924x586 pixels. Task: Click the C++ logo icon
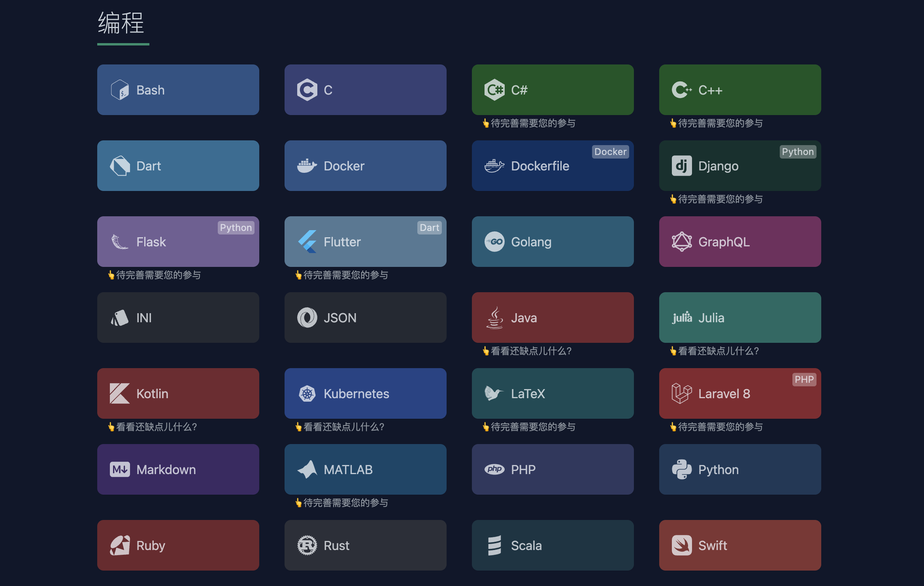tap(682, 90)
